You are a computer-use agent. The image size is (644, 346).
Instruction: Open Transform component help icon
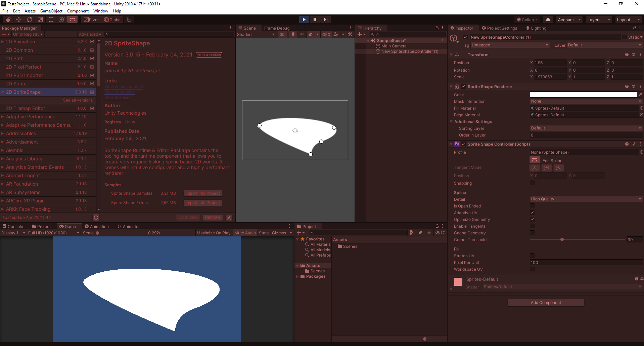(627, 54)
